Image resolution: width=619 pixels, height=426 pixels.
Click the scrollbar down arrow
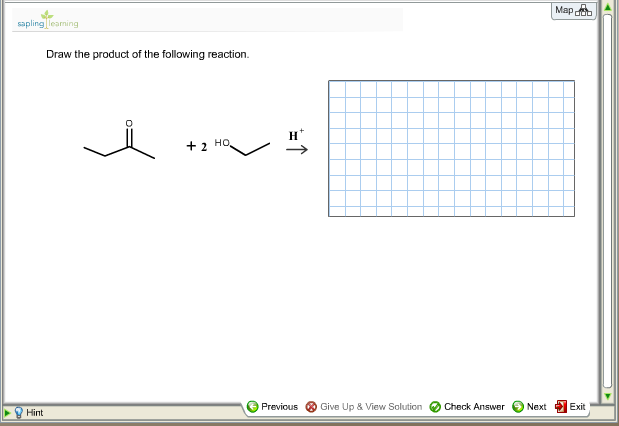(608, 396)
